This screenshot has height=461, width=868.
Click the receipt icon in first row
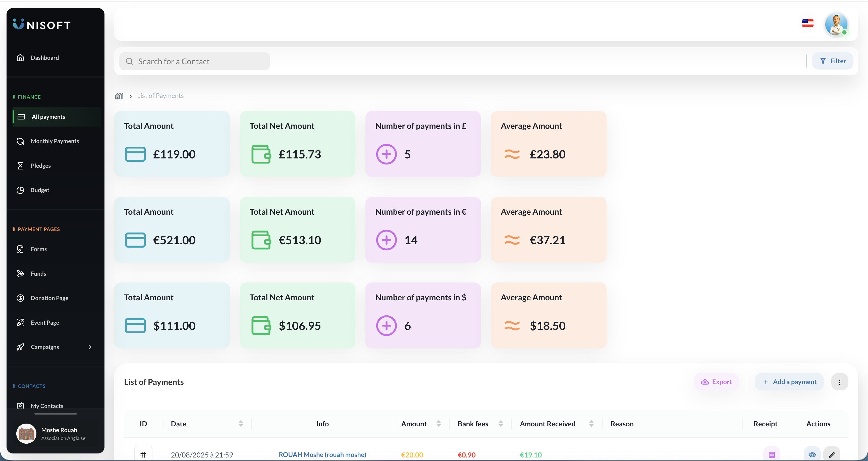(771, 454)
